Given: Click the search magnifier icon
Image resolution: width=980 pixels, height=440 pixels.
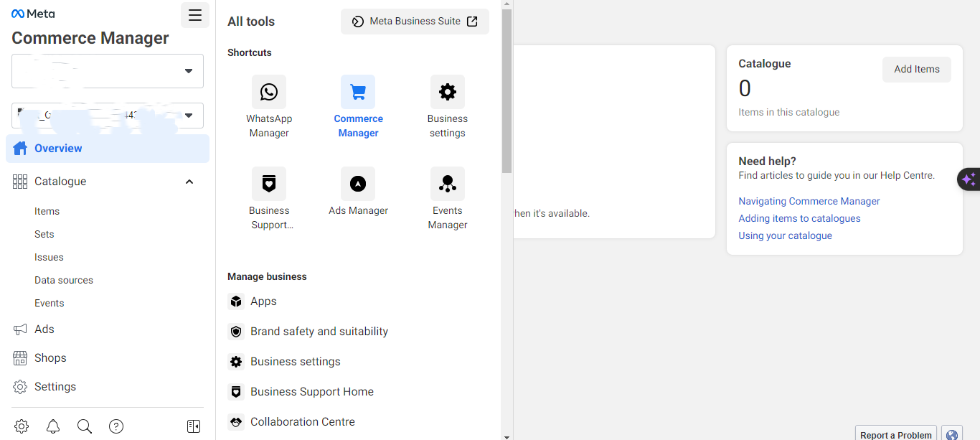Looking at the screenshot, I should pyautogui.click(x=85, y=426).
